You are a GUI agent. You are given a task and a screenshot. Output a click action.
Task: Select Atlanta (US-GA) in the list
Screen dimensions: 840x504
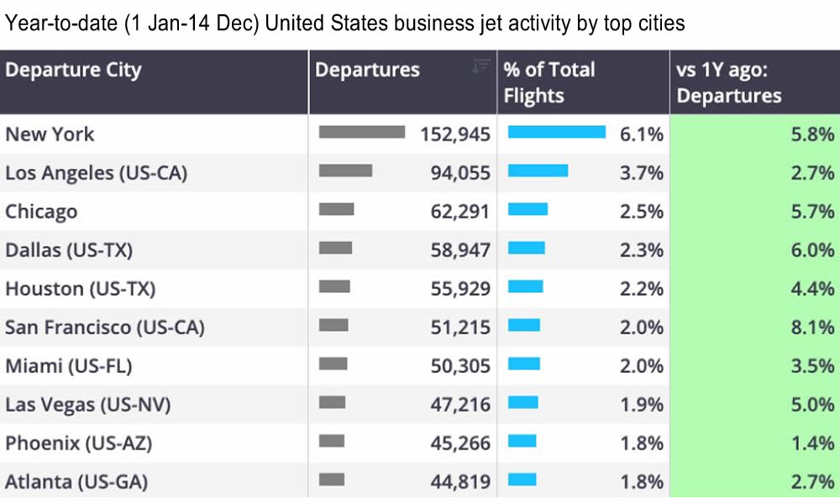77,481
